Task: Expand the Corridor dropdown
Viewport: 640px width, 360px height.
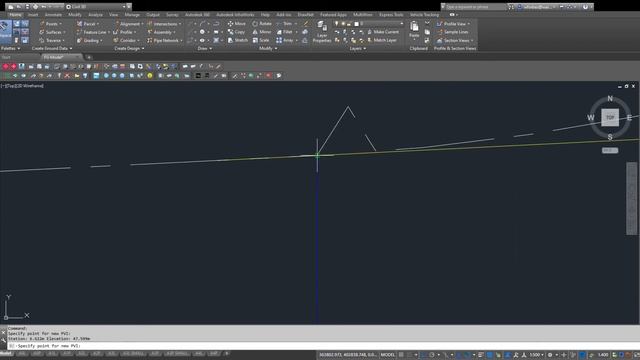Action: coord(127,40)
